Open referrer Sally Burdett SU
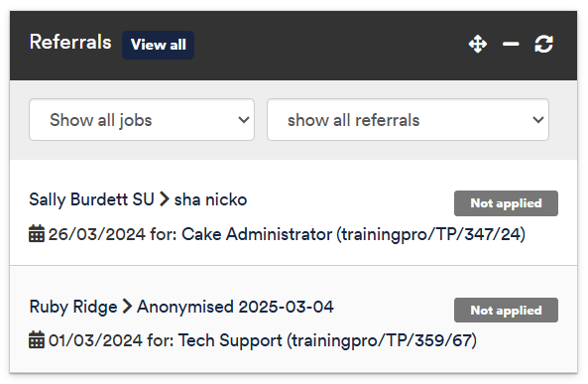The image size is (588, 384). click(x=91, y=199)
